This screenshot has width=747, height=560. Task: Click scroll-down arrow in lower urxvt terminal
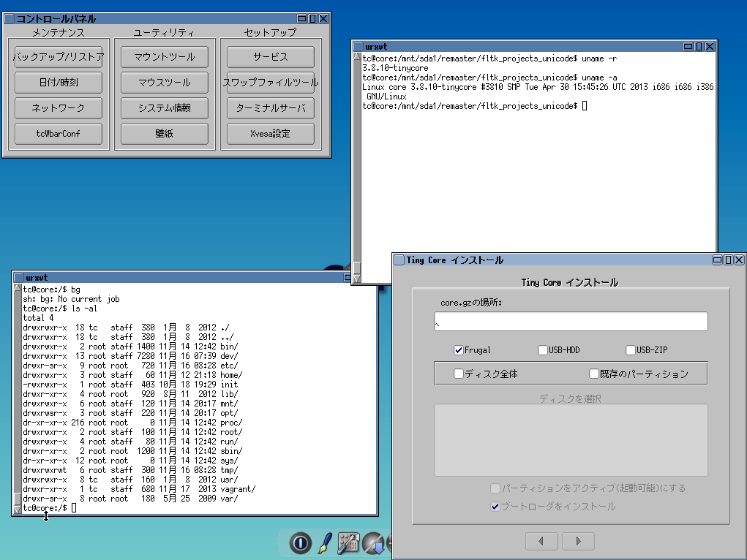coord(18,510)
